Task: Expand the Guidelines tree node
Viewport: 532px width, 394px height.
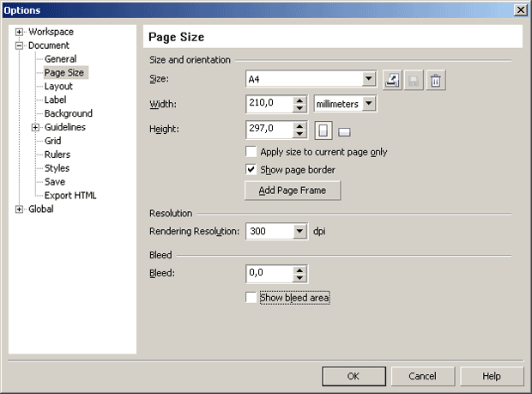Action: (x=35, y=128)
